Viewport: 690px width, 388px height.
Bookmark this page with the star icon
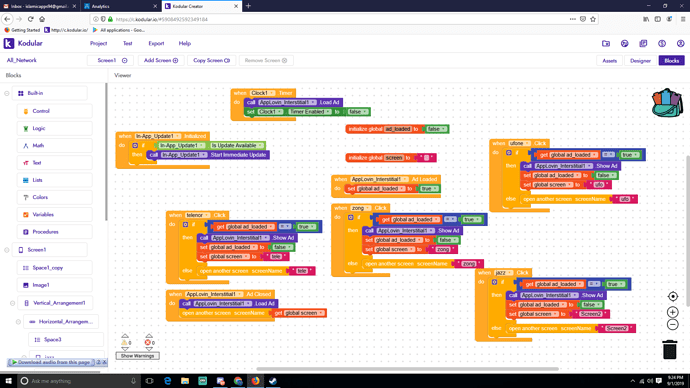[593, 19]
